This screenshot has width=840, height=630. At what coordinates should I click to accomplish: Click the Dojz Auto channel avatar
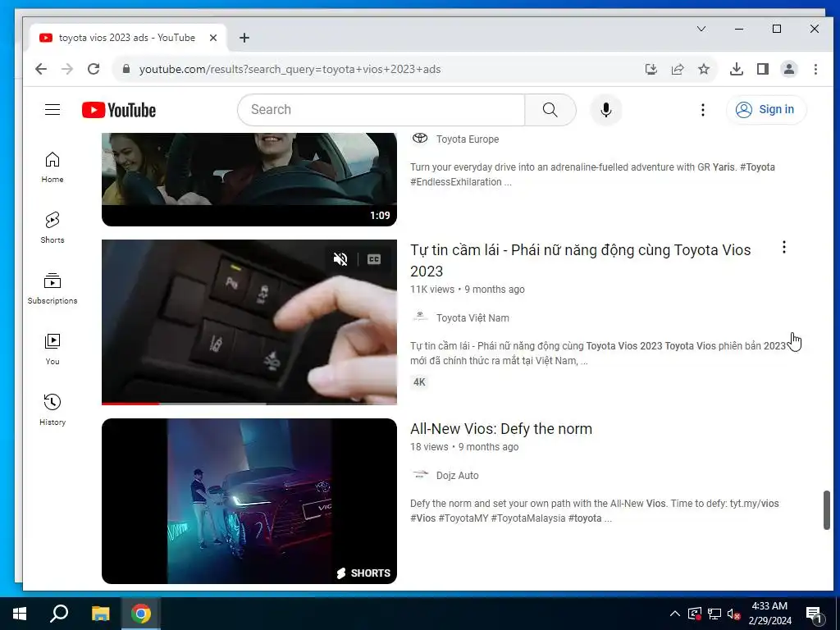pos(420,475)
